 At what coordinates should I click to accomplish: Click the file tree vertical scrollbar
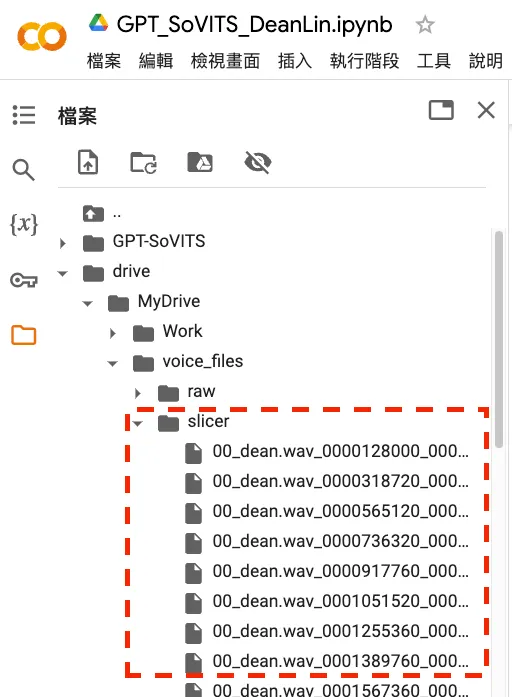(x=499, y=339)
